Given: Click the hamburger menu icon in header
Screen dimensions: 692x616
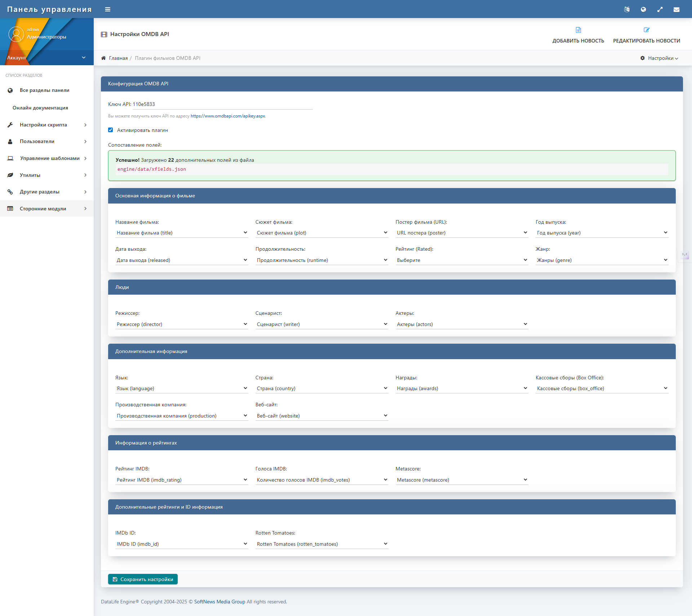Looking at the screenshot, I should point(107,10).
